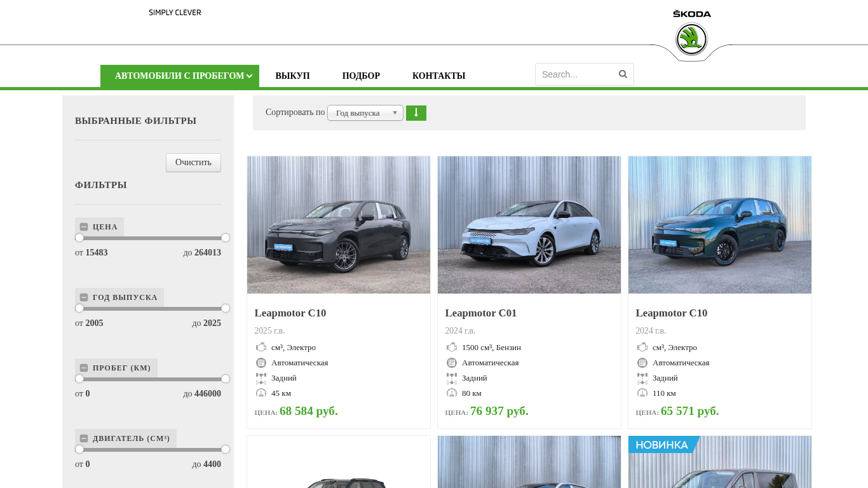The width and height of the screenshot is (868, 488).
Task: Click transmission icon on Leapmotor C01 card
Action: tap(452, 363)
